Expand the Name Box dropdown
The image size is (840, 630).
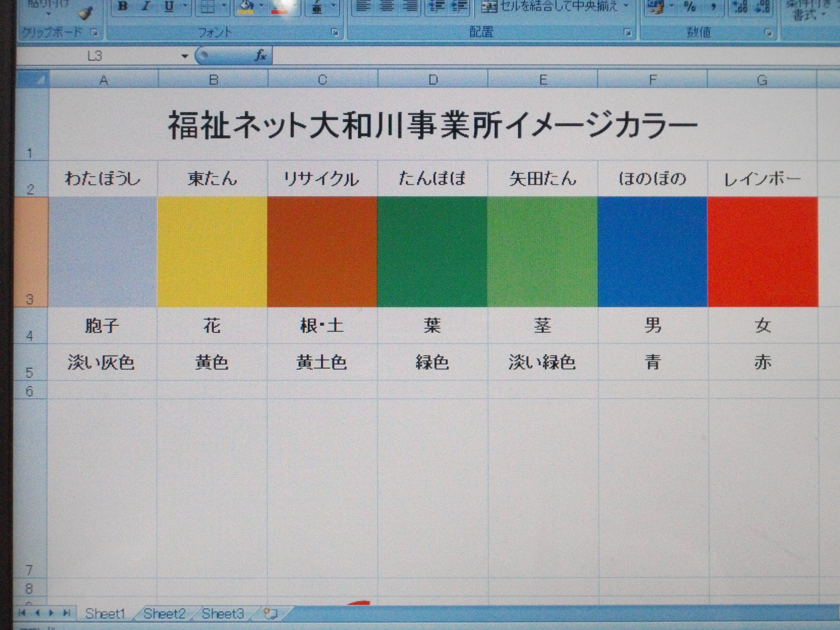185,57
